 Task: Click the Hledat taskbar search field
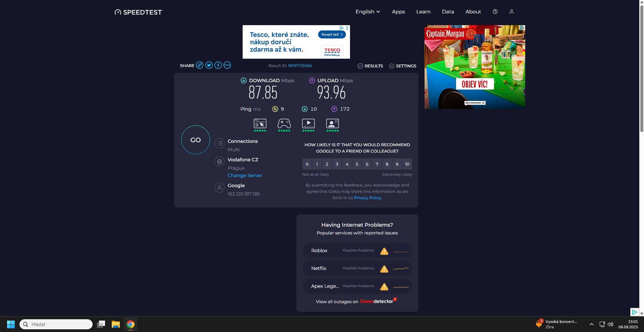(56, 324)
